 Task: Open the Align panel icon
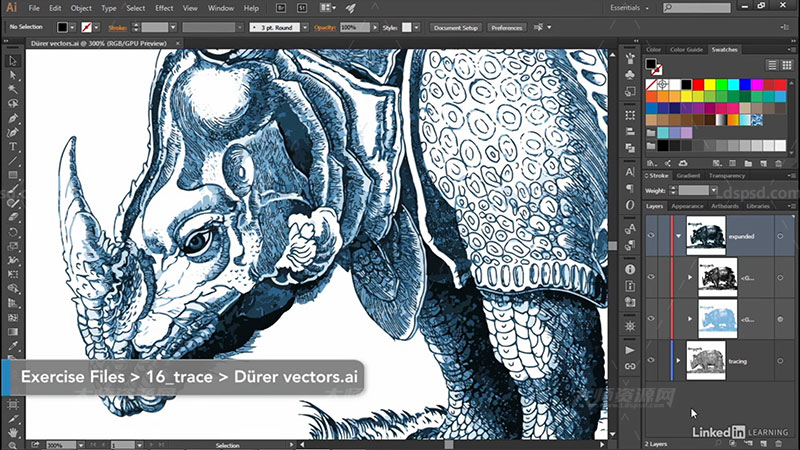630,132
